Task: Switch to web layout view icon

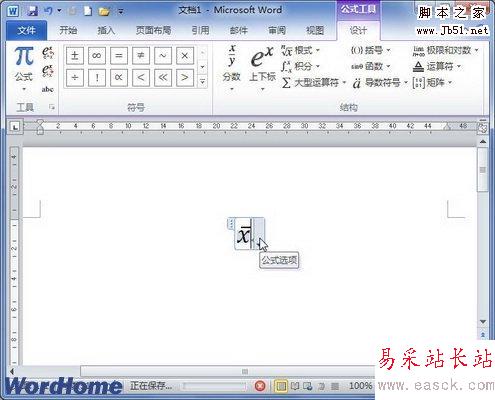Action: (308, 386)
